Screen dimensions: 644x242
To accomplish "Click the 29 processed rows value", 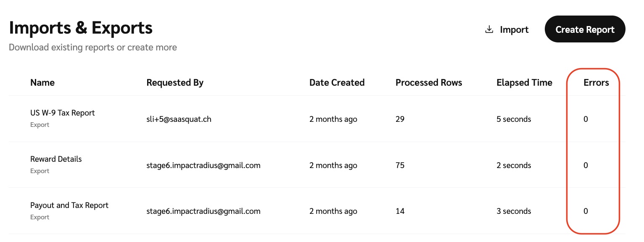I will (x=400, y=119).
